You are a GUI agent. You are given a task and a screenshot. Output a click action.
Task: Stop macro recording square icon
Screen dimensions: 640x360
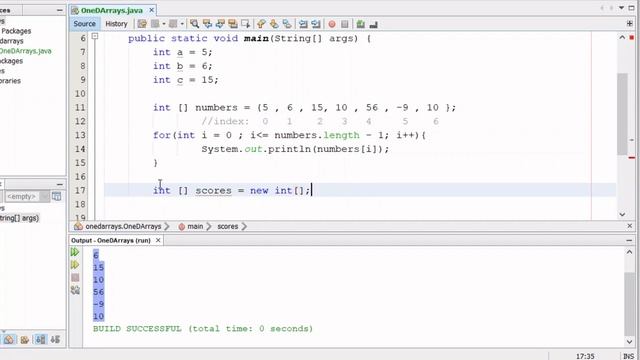coord(344,24)
